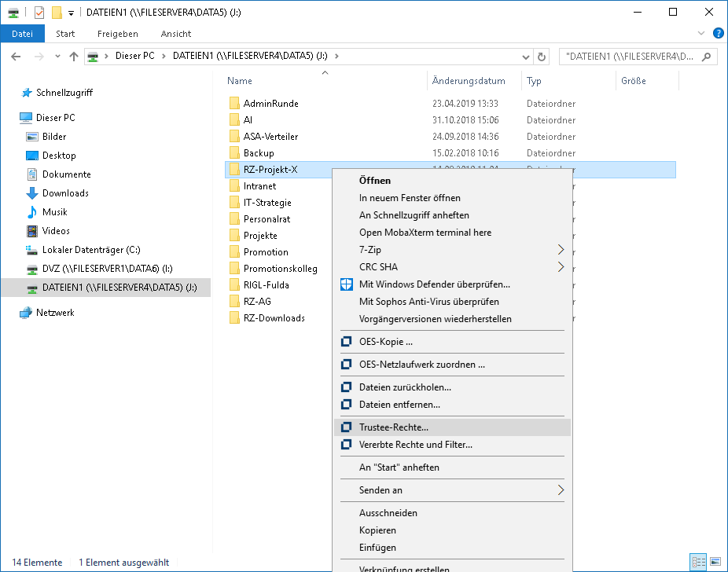Select Downloads in the navigation pane
This screenshot has width=728, height=572.
[65, 193]
